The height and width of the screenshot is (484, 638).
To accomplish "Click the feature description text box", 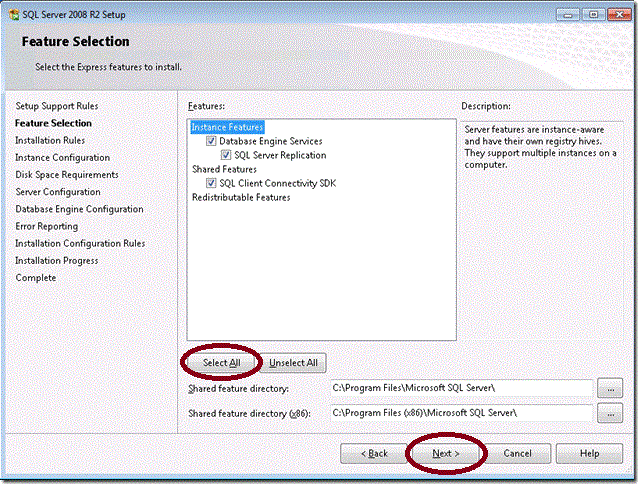I will coord(542,230).
